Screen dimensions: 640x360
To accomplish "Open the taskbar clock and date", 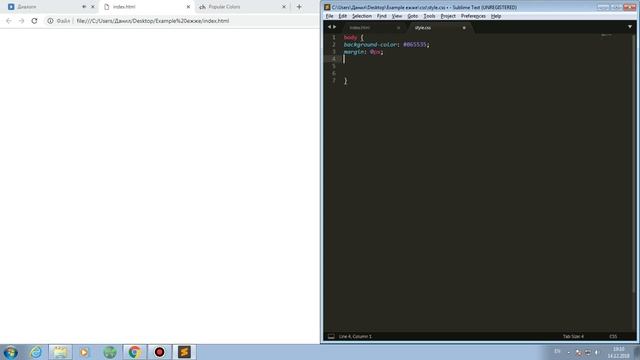I will [x=618, y=353].
